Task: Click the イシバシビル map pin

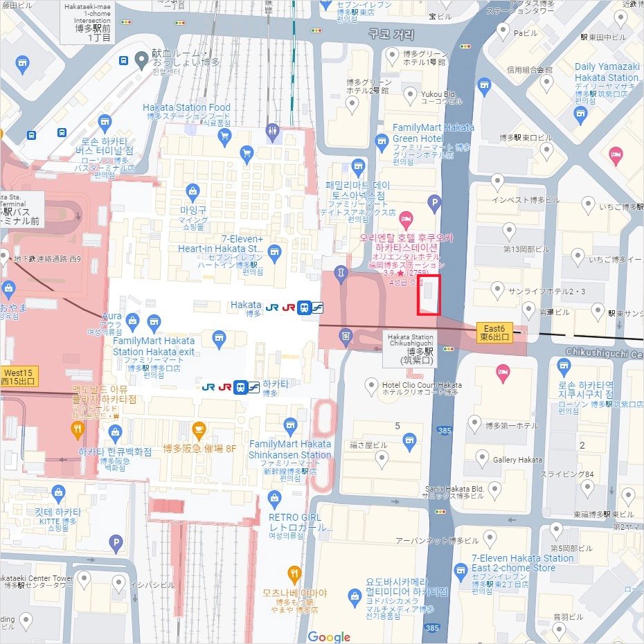Action: (118, 583)
